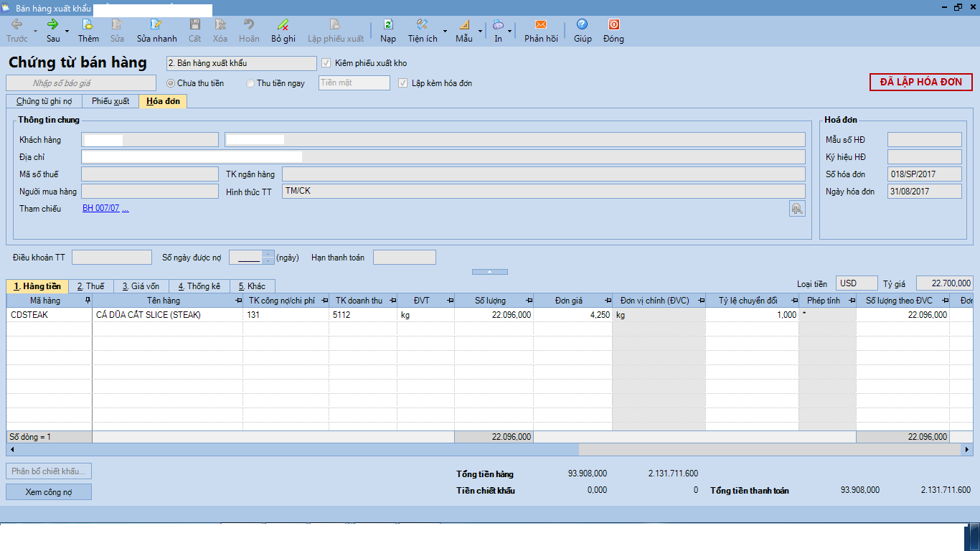980x551 pixels.
Task: Click Phản hồi feedback envelope icon
Action: coord(541,24)
